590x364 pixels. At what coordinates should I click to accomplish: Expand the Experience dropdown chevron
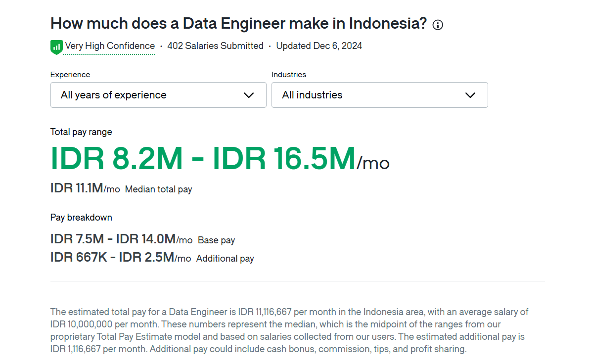click(x=249, y=94)
